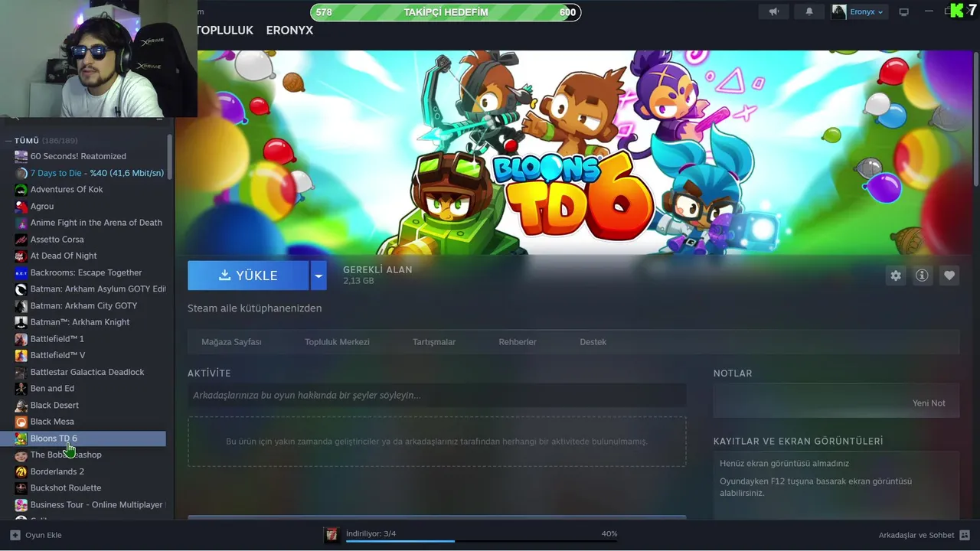Open the notifications bell icon
The width and height of the screenshot is (980, 551).
(809, 11)
